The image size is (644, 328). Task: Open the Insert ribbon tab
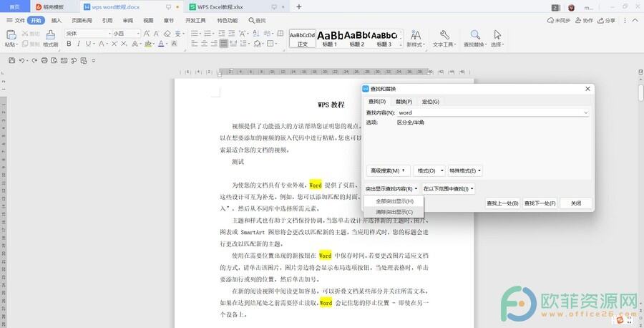[57, 20]
